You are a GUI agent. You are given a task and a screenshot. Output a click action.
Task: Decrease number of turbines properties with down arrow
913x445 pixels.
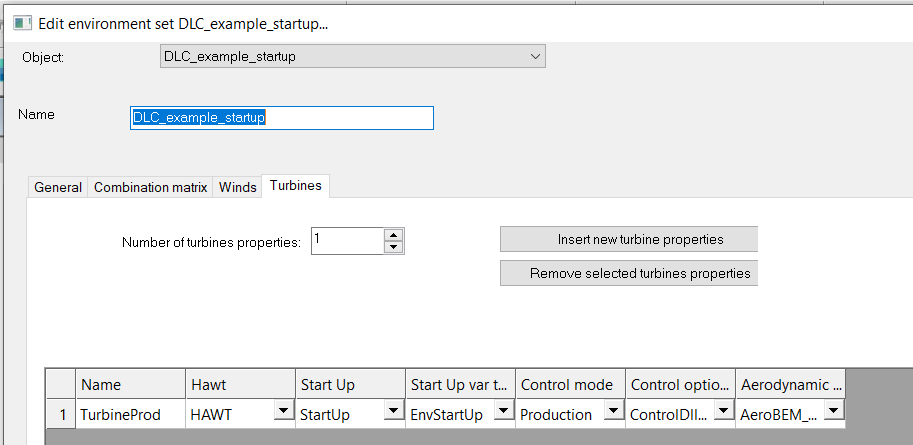click(x=393, y=247)
